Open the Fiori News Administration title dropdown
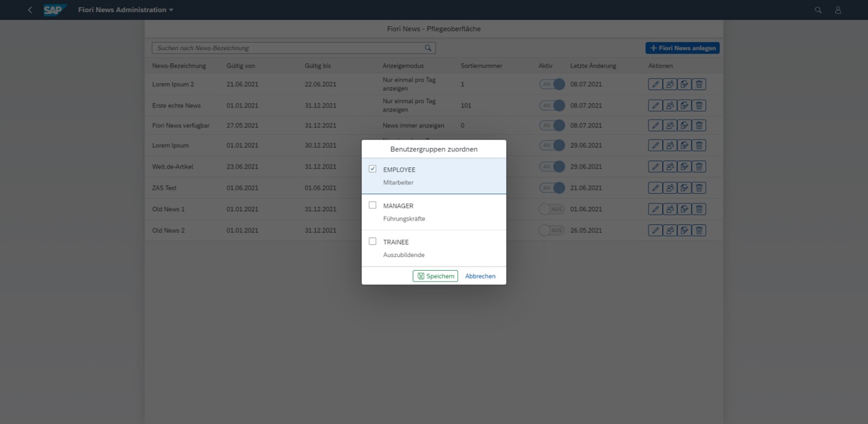This screenshot has height=424, width=868. [125, 10]
